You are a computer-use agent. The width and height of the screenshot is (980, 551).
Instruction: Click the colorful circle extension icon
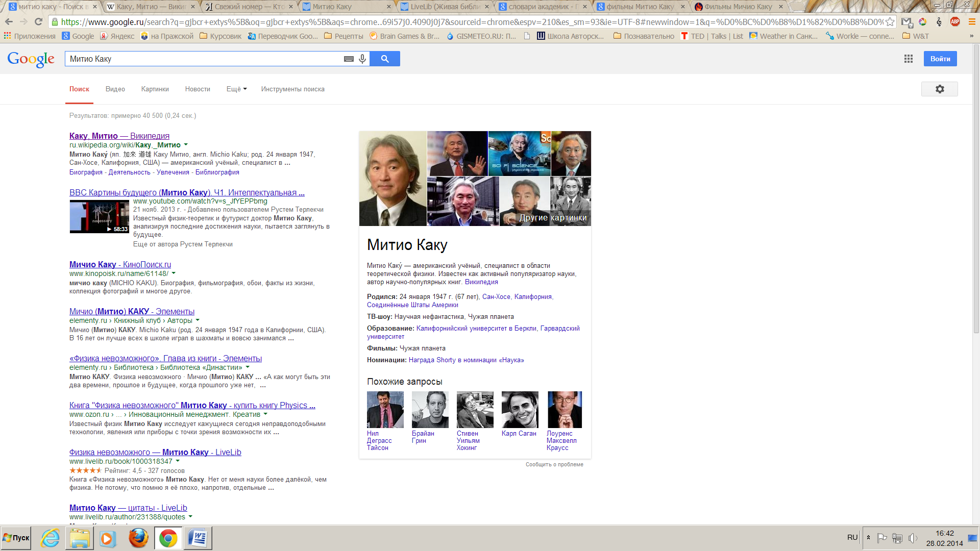tap(922, 22)
